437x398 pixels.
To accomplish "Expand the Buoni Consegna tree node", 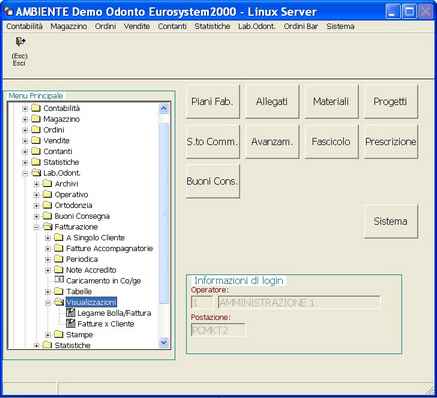I will (x=36, y=216).
